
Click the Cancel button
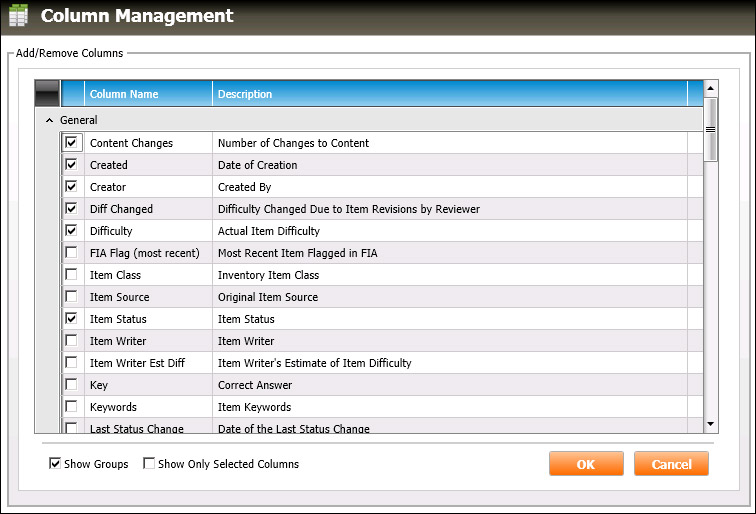[x=671, y=464]
